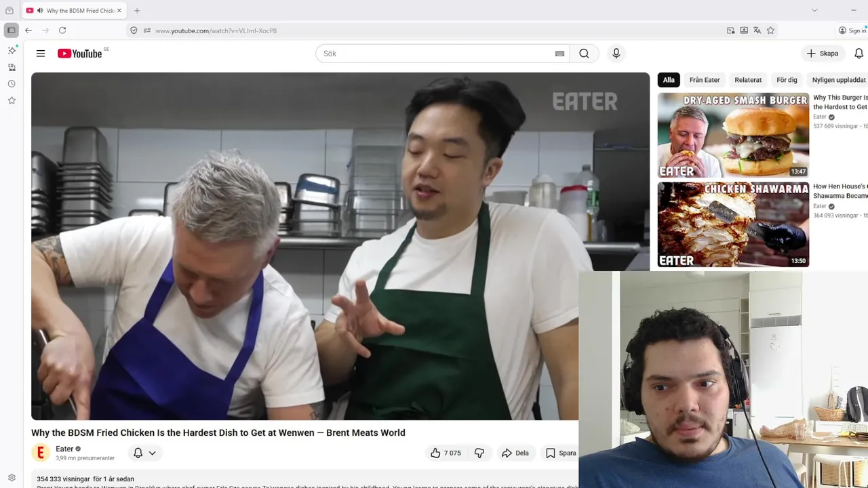
Task: Open the bookmarks star sidebar icon
Action: point(12,100)
